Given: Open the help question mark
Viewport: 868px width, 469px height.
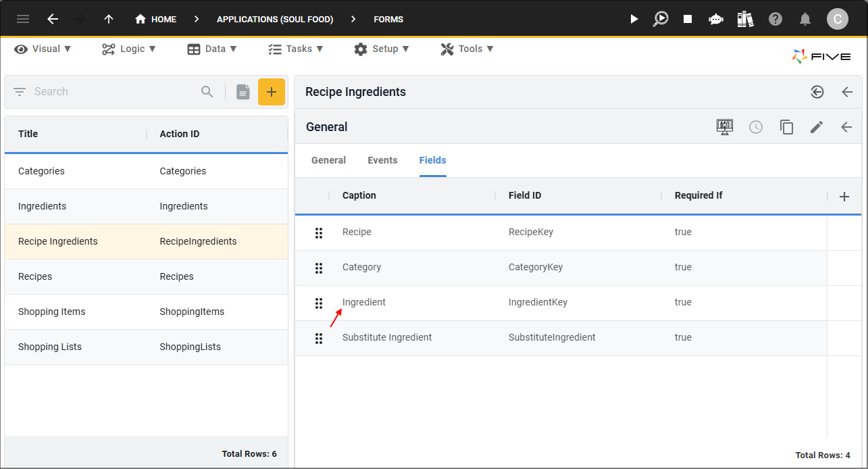Looking at the screenshot, I should coord(775,19).
